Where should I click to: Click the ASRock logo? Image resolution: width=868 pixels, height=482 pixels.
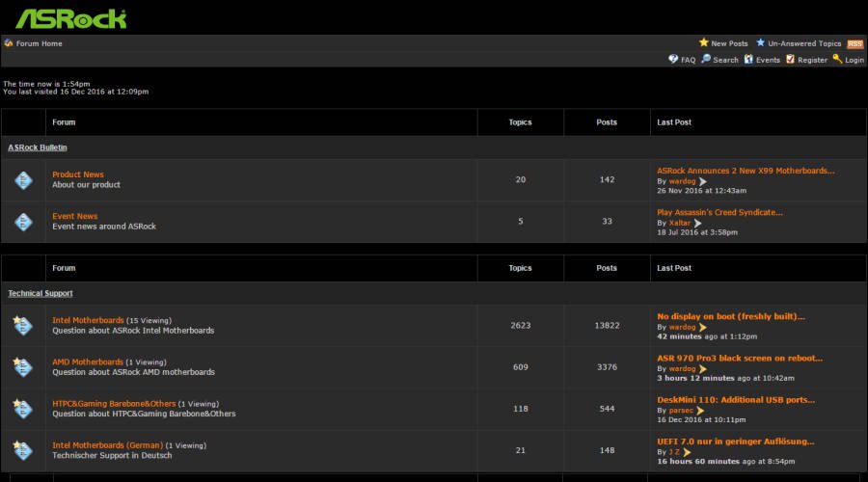click(70, 18)
